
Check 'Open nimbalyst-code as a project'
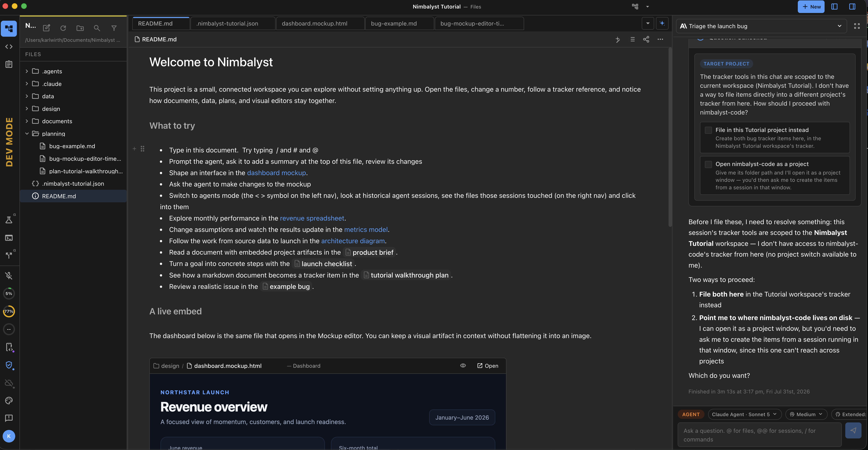pos(708,164)
